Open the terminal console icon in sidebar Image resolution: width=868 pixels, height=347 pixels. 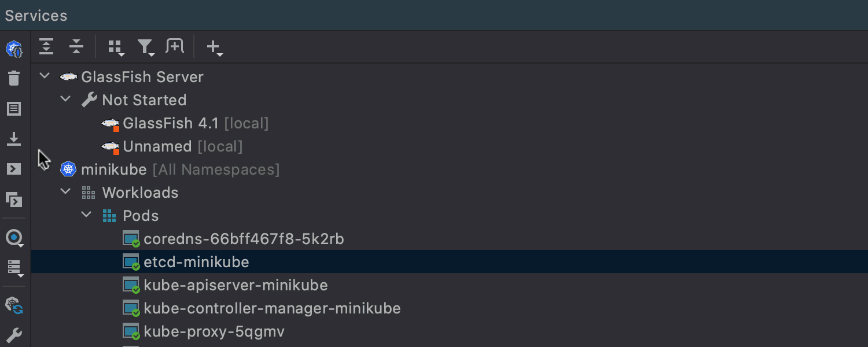[14, 169]
